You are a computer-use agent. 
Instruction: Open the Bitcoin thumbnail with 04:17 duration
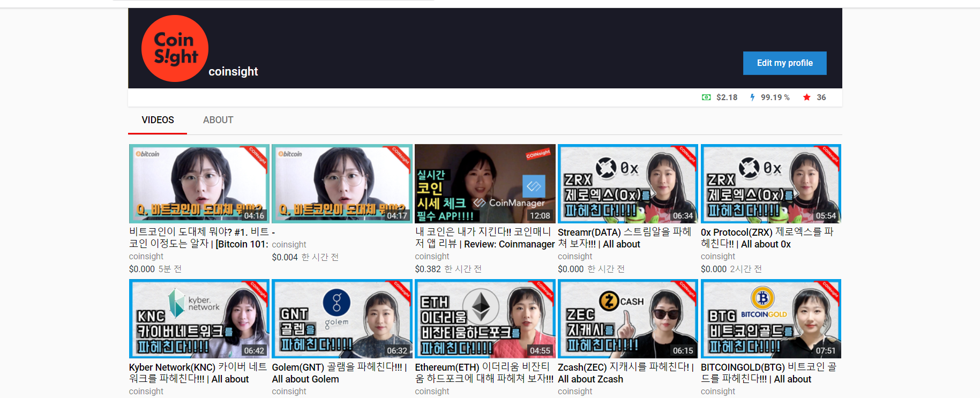(342, 184)
